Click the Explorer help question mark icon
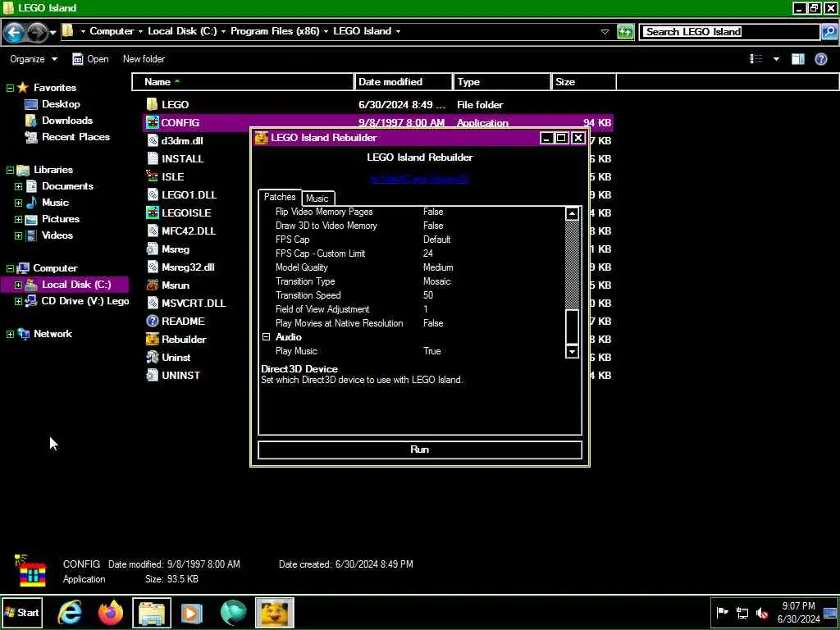 pos(820,59)
